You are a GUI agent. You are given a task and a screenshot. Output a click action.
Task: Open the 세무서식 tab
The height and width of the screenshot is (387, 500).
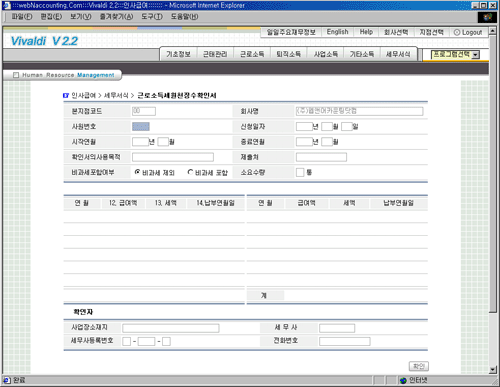coord(398,54)
